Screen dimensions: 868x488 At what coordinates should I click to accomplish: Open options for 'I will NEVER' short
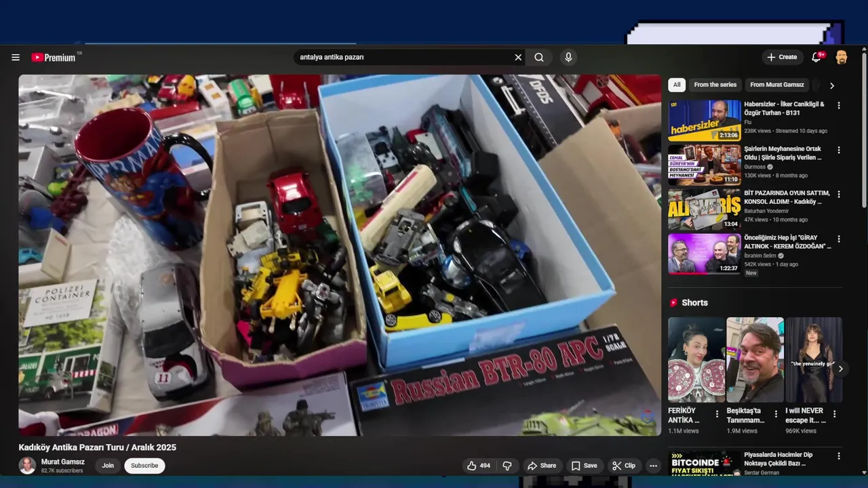(835, 413)
